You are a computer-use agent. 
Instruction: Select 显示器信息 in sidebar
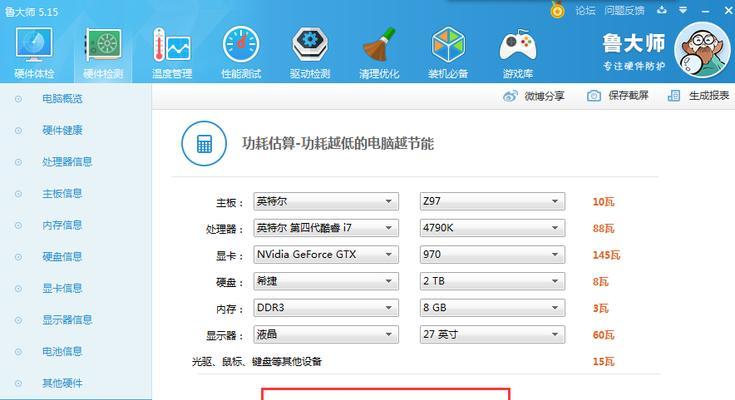pos(67,320)
